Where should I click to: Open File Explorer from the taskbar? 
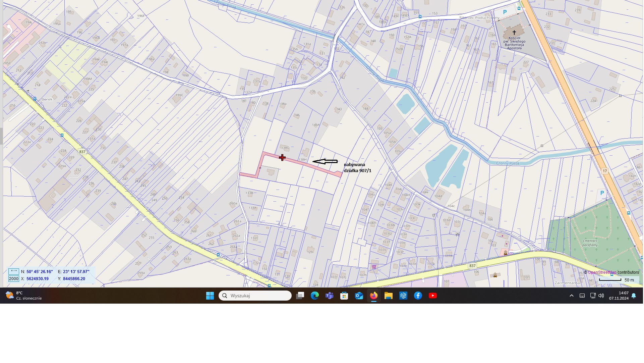(x=388, y=296)
